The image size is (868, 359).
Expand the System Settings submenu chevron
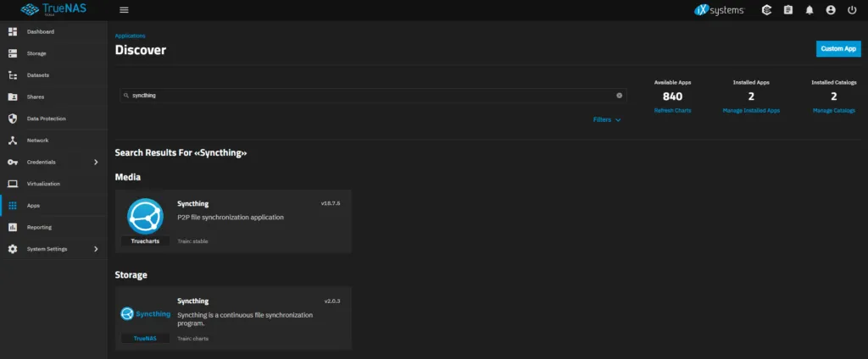click(x=96, y=249)
